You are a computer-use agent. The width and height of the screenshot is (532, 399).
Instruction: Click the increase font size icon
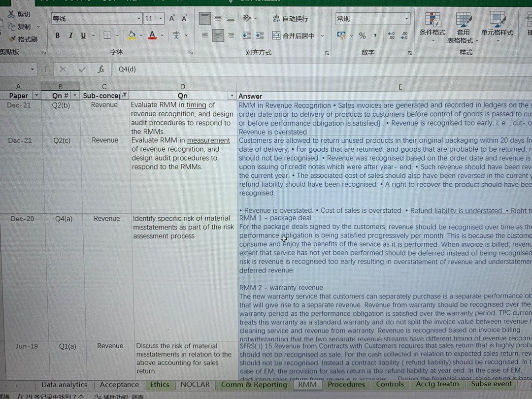172,19
